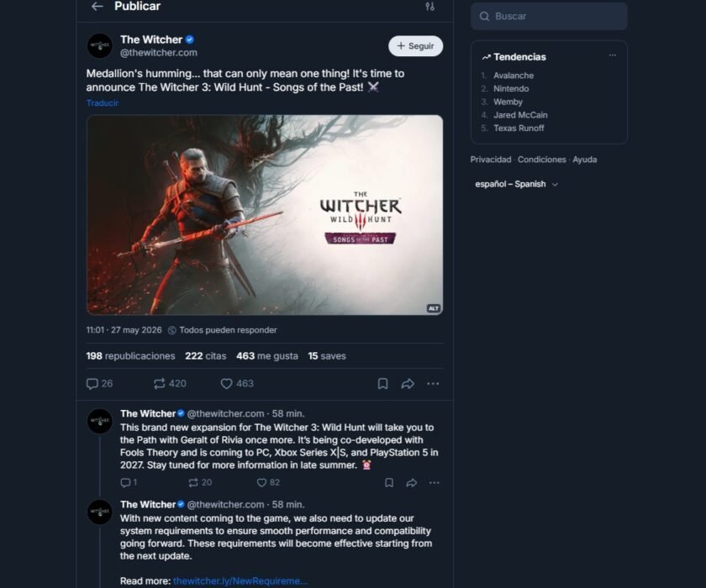
Task: Select the Nintendo trending topic
Action: (511, 89)
